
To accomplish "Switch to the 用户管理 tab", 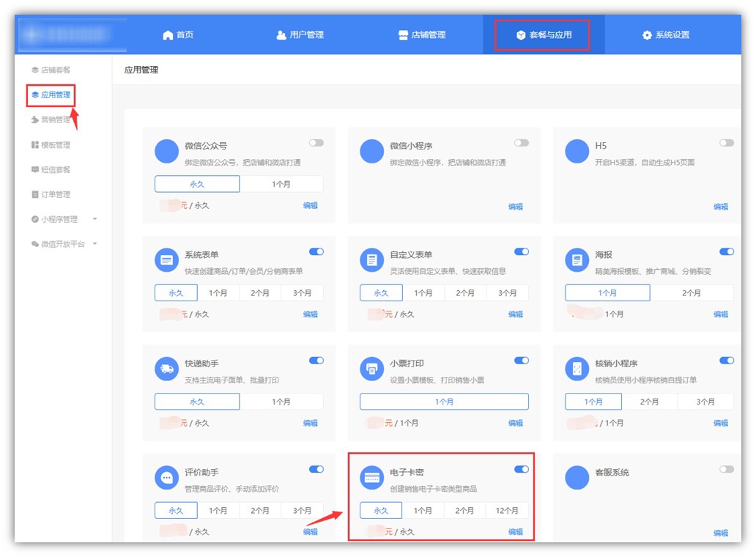I will pos(300,35).
